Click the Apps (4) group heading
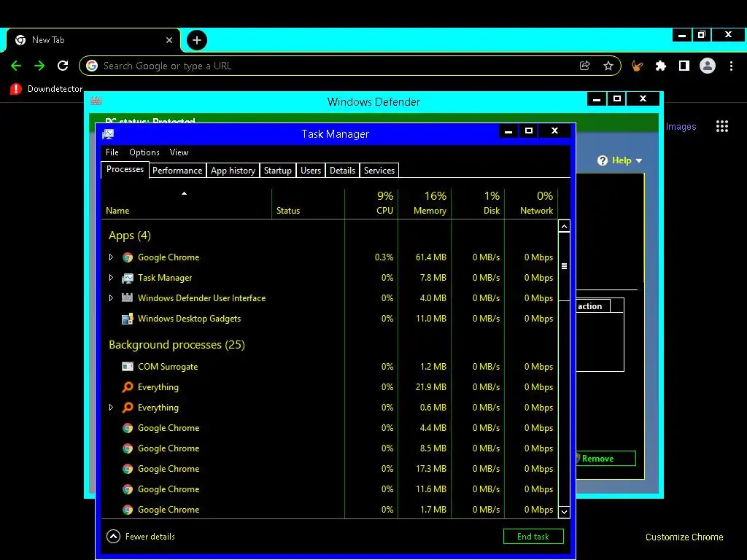The image size is (747, 560). pyautogui.click(x=130, y=236)
